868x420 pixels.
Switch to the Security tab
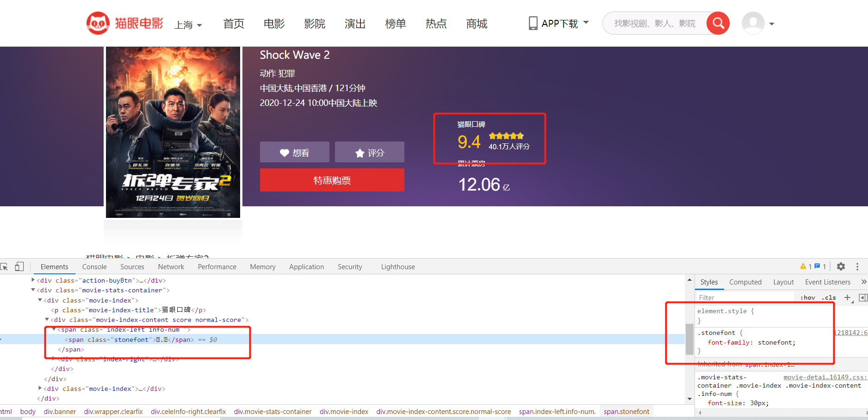[x=350, y=267]
